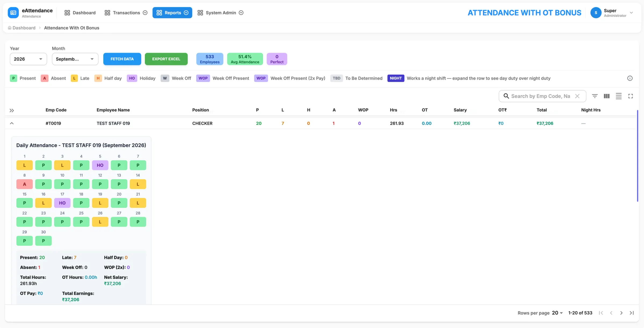Click the Total value ₹37,206 in row

[545, 123]
